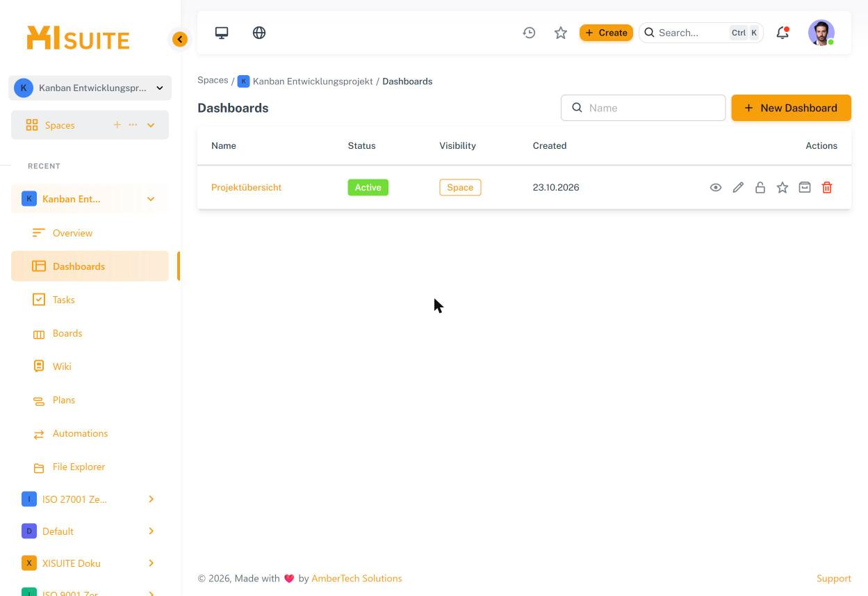Edit Projektübersicht with pencil icon
This screenshot has height=596, width=868.
coord(738,187)
